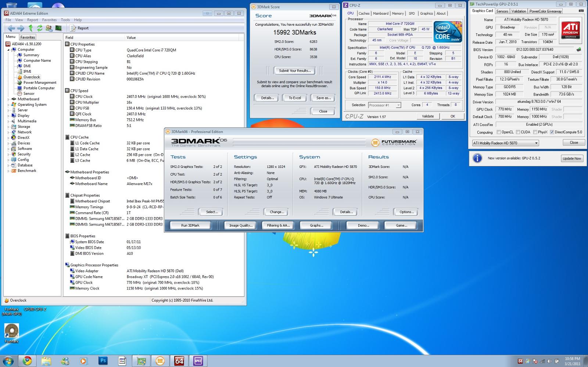Open AIDA64 Favorites menu
588x367 pixels.
(49, 20)
